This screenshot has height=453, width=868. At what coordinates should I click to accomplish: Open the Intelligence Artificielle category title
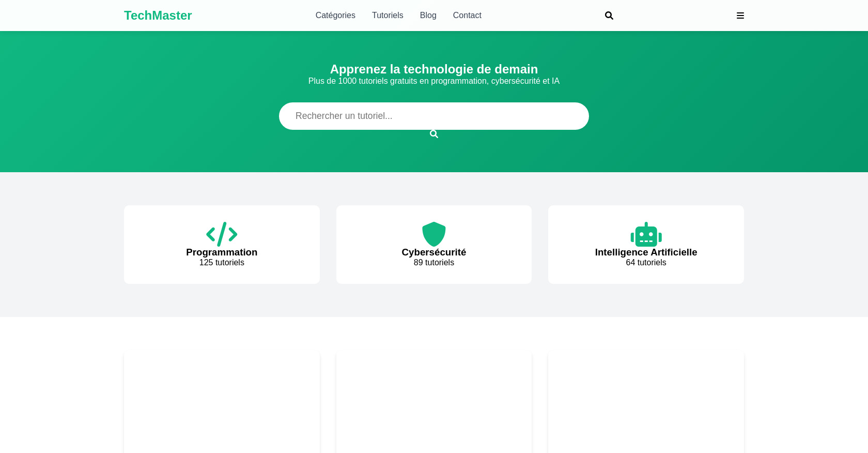(x=646, y=252)
